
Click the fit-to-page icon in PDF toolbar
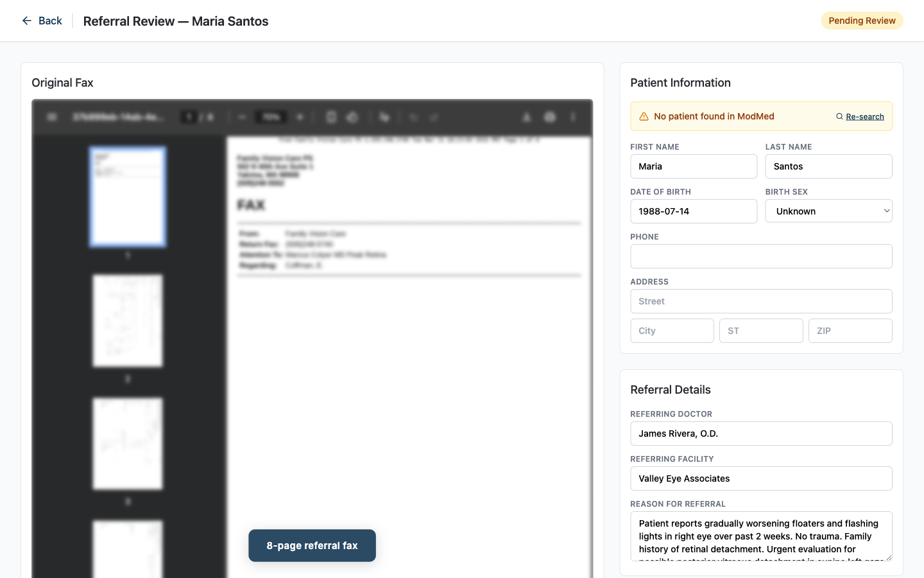[331, 117]
